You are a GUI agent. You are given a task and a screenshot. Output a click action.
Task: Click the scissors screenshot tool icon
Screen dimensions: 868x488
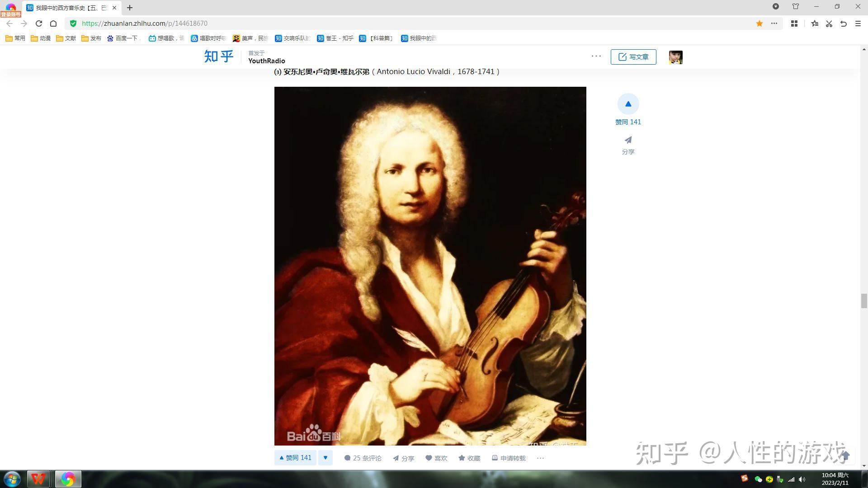(x=829, y=23)
